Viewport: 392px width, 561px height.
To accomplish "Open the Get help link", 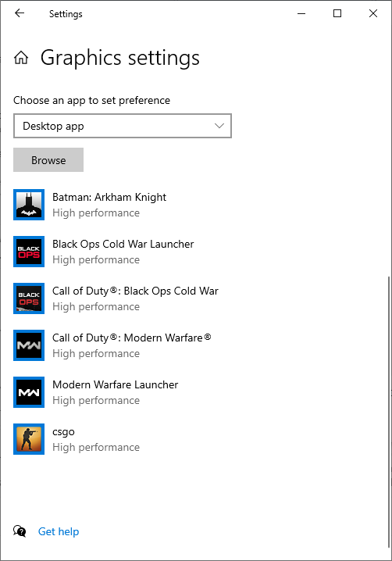I will (59, 531).
